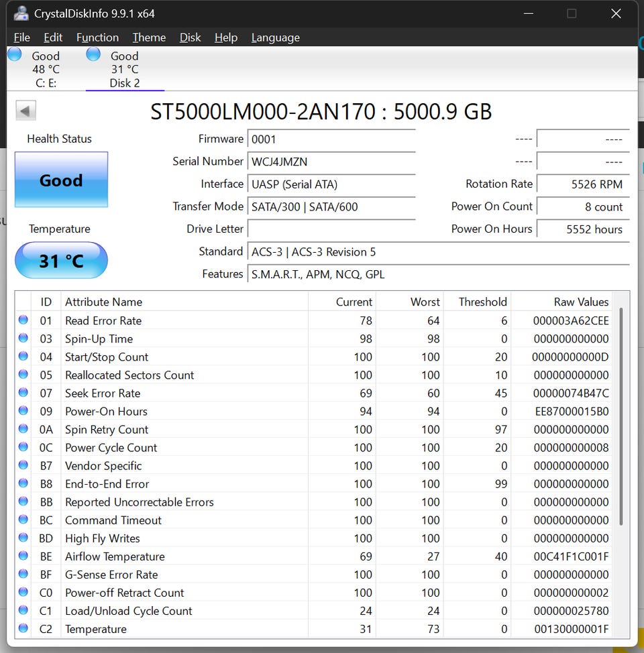Click the Rotation Rate value 5526 RPM
The image size is (644, 653).
(x=583, y=184)
